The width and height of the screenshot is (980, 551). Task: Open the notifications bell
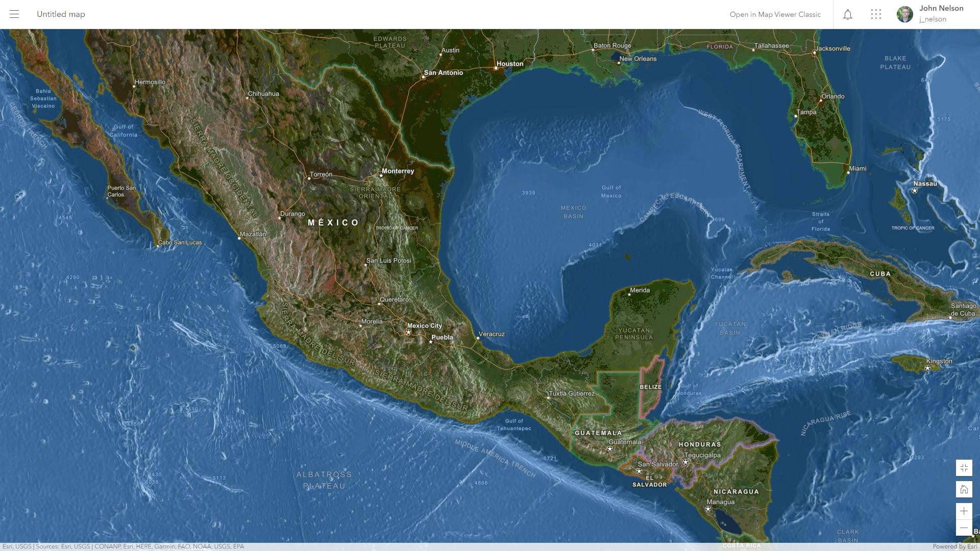pos(848,14)
